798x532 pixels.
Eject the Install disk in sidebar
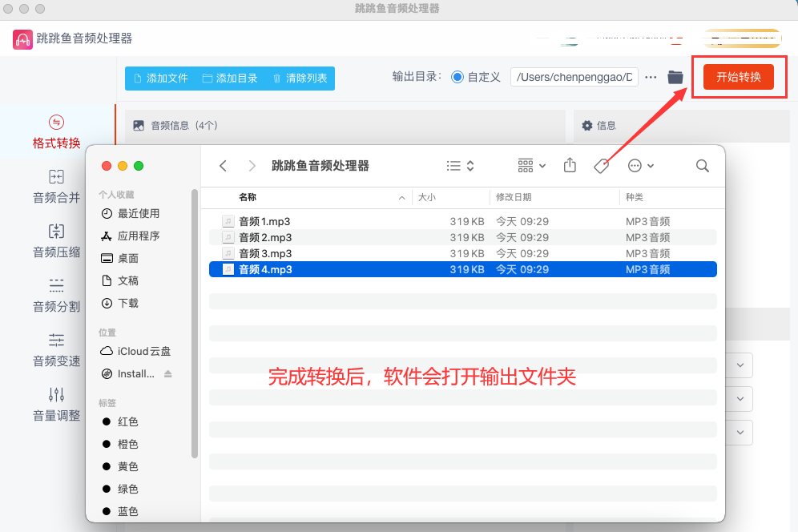168,374
